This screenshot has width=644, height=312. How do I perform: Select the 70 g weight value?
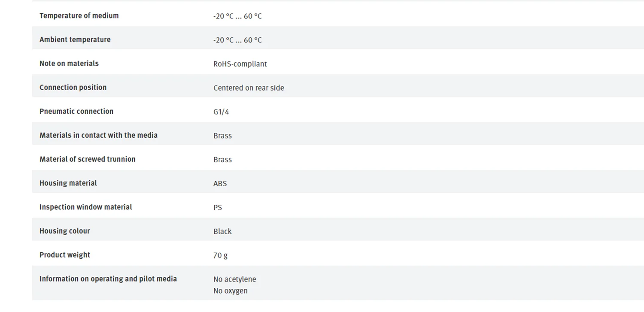tap(220, 255)
